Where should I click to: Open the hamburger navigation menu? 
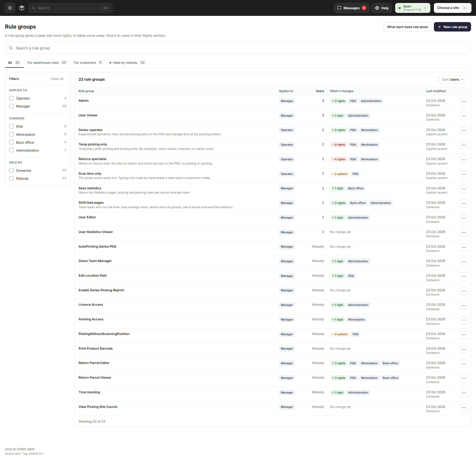10,8
